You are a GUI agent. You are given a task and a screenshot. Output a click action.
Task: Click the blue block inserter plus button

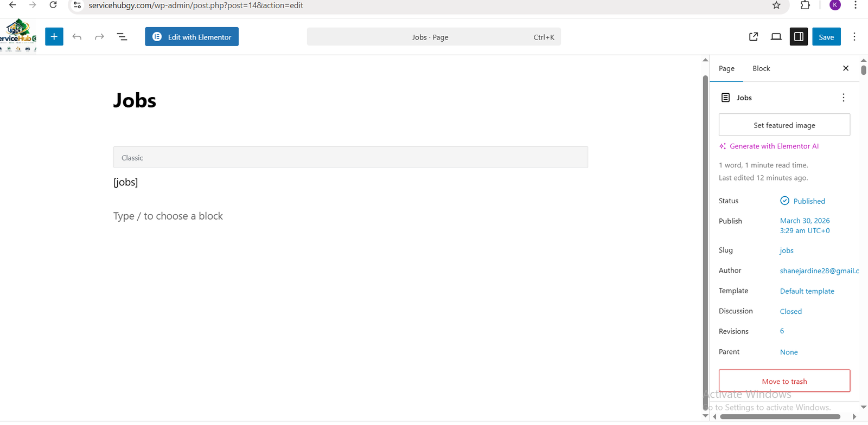pos(54,37)
